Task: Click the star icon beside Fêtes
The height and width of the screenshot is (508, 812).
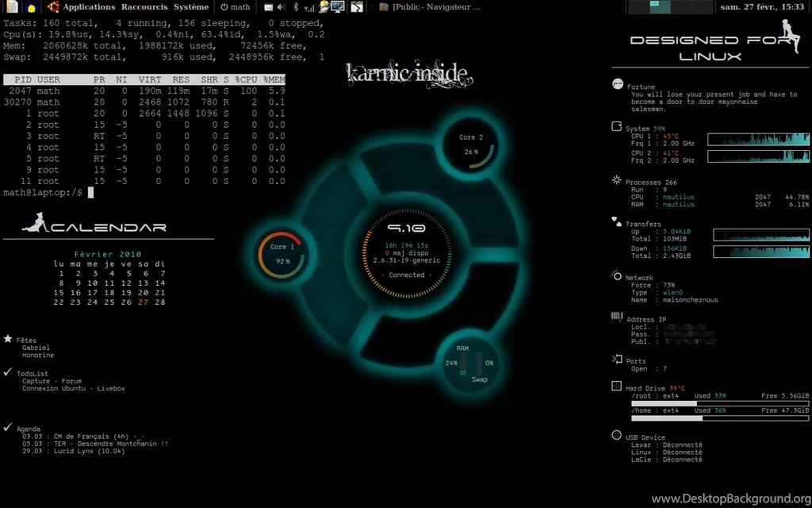Action: pos(8,338)
